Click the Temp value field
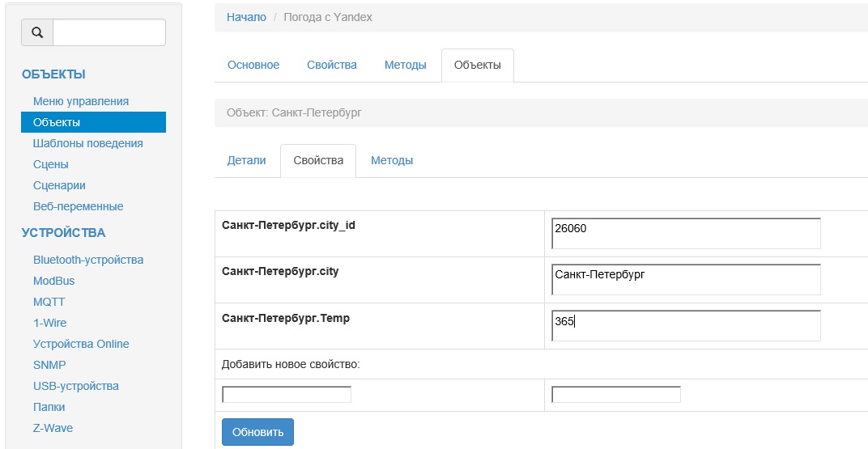The height and width of the screenshot is (449, 868). tap(685, 325)
